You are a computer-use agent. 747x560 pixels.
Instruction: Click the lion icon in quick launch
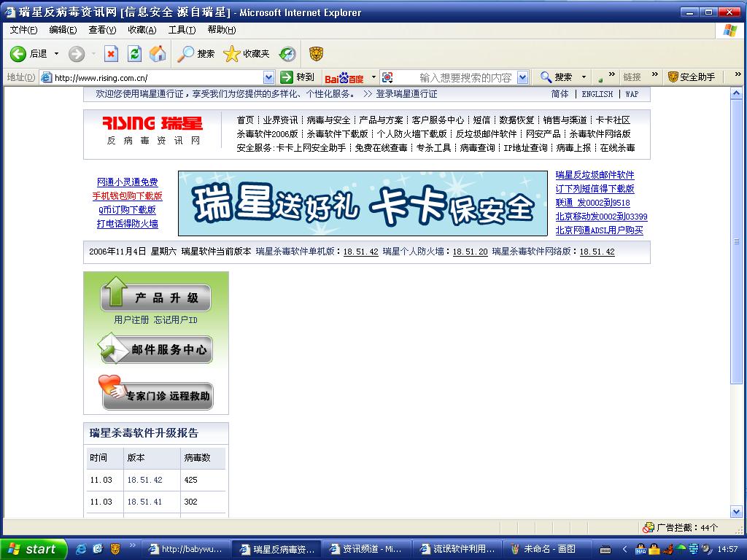coord(115,549)
